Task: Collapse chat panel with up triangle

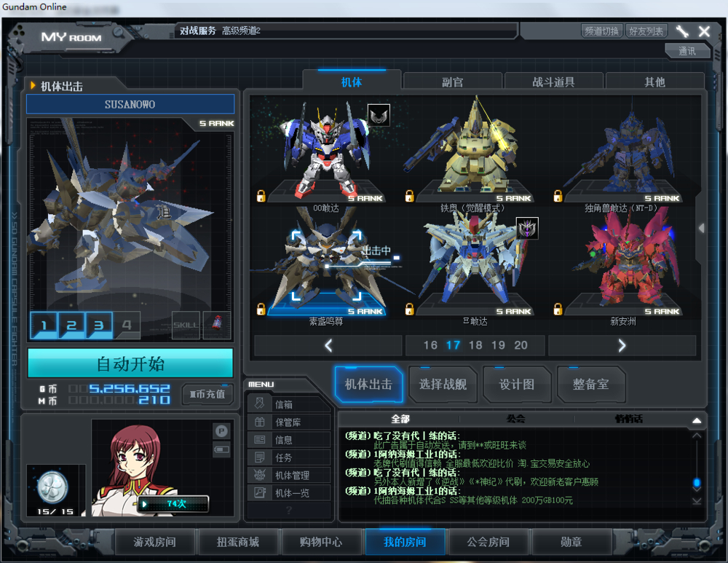Action: click(697, 420)
